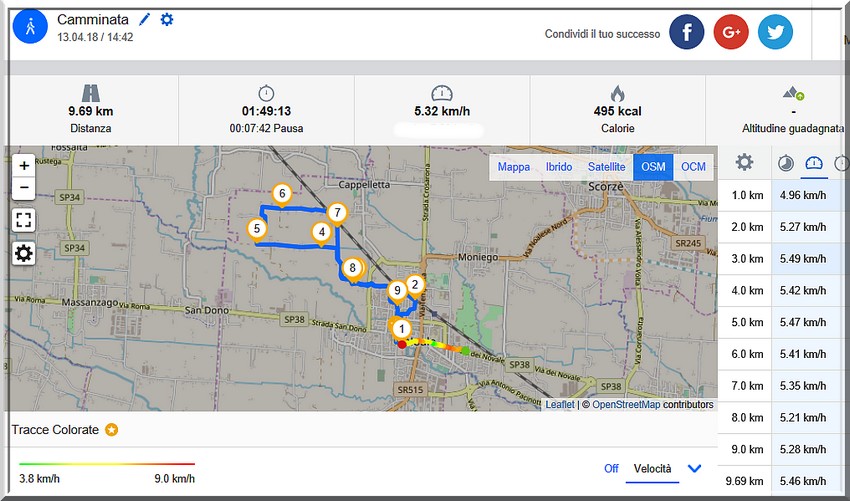The width and height of the screenshot is (850, 501).
Task: Click kilometer marker 4 on map
Action: click(x=322, y=233)
